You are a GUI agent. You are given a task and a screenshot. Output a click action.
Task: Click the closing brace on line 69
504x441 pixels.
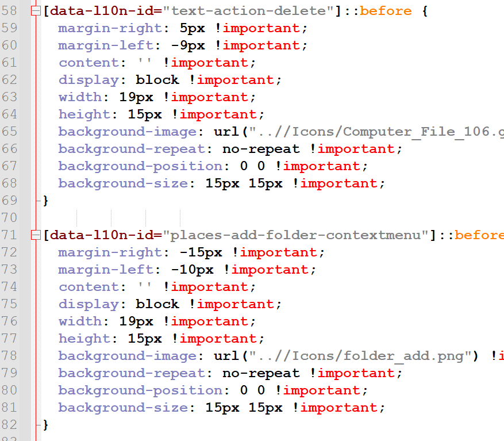pos(46,201)
